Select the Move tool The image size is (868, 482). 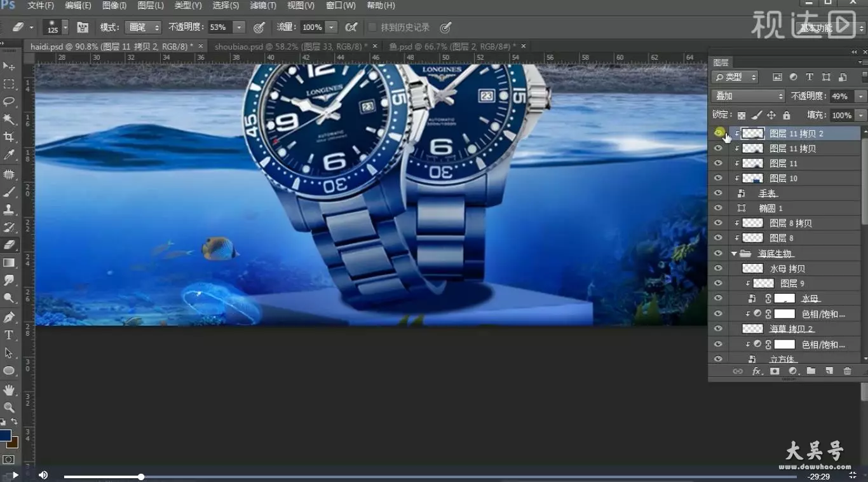pyautogui.click(x=9, y=66)
